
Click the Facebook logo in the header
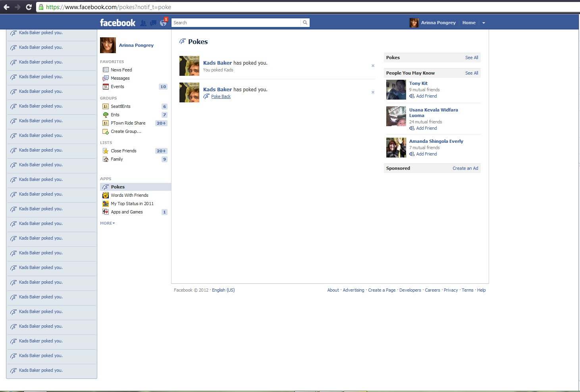pos(118,23)
